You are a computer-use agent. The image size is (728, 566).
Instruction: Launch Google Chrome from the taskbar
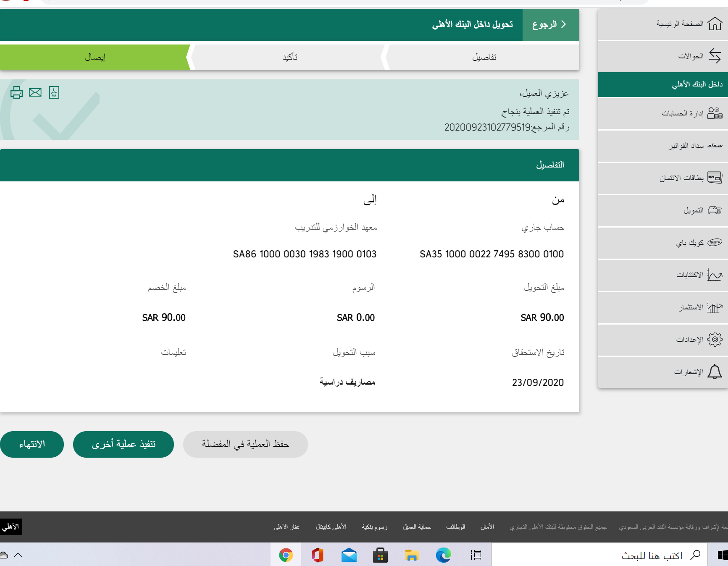(x=286, y=555)
